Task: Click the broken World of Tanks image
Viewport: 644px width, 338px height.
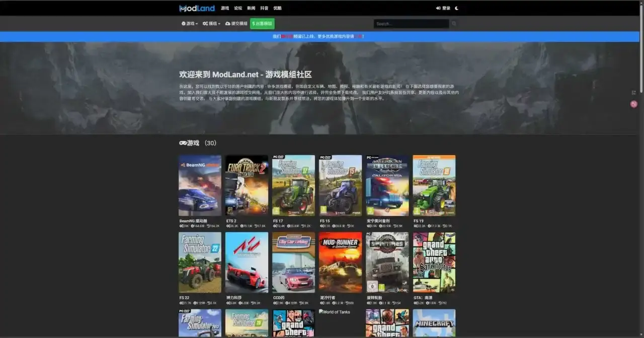Action: 335,312
